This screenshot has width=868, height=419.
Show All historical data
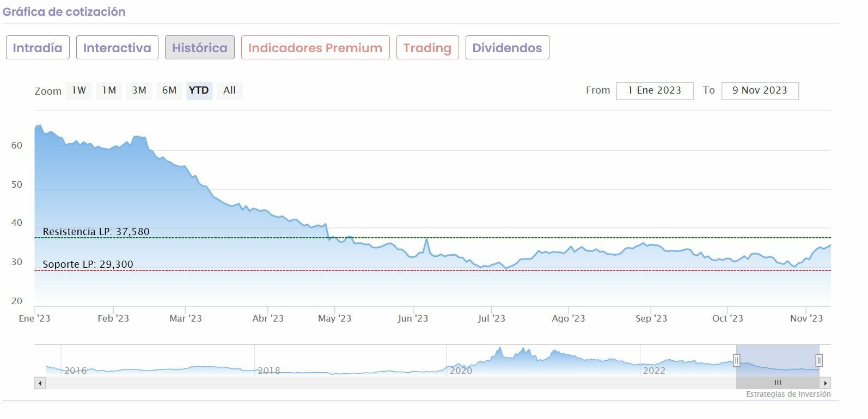229,90
